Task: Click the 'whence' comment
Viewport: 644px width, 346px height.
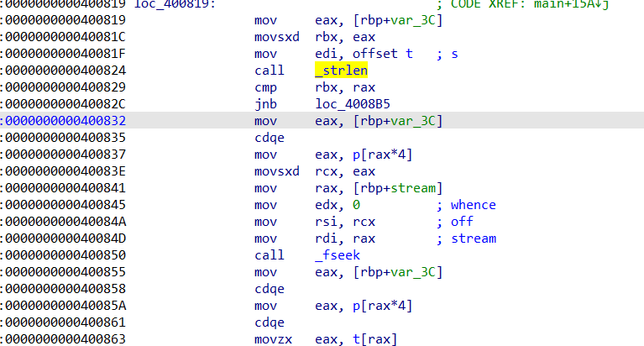Action: click(473, 205)
